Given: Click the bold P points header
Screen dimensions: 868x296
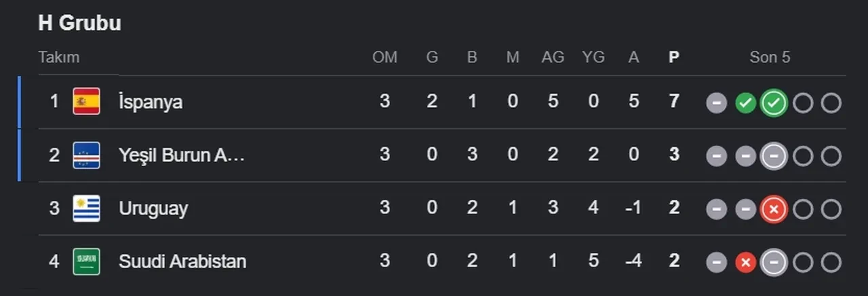Looking at the screenshot, I should click(x=673, y=58).
